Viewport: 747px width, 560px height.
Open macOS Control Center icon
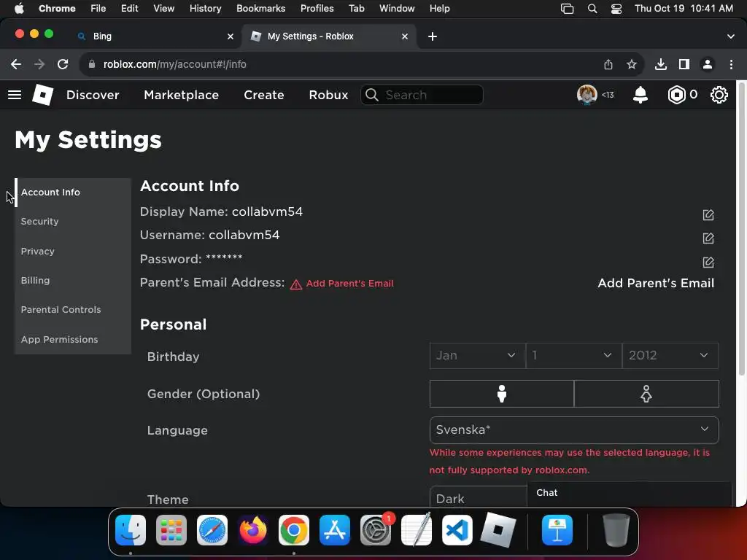[616, 9]
